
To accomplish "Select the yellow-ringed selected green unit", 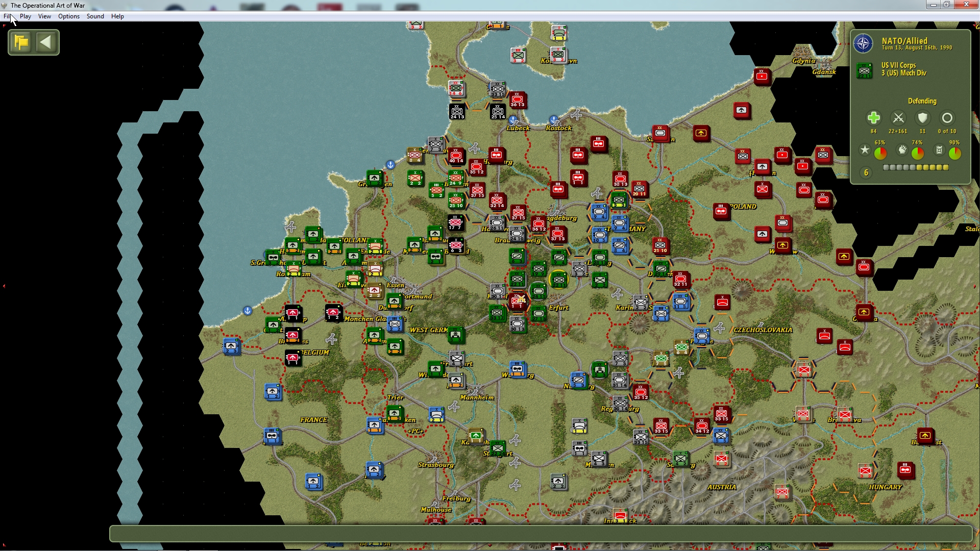I will click(x=559, y=279).
